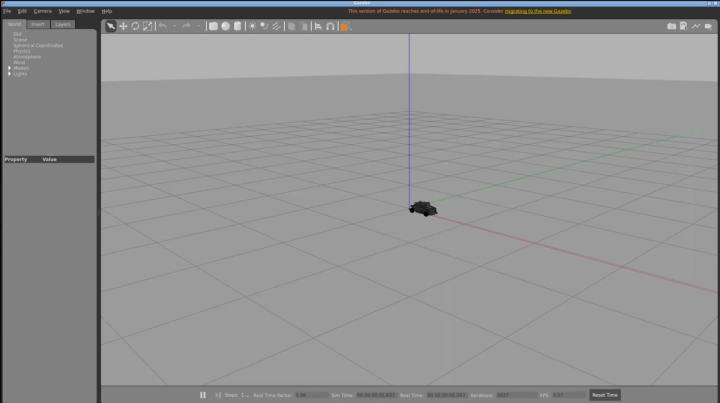Image resolution: width=720 pixels, height=403 pixels.
Task: Open the undo history dropdown arrow
Action: [x=174, y=27]
